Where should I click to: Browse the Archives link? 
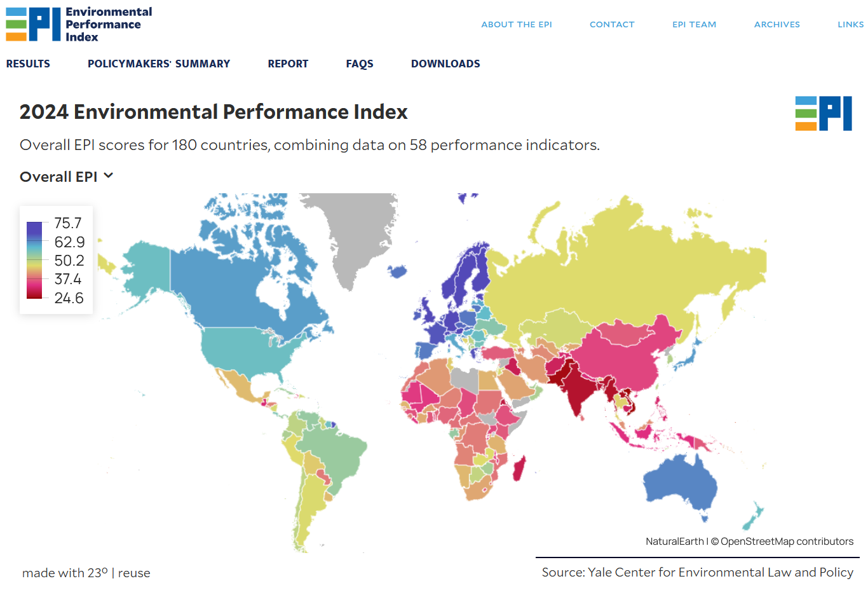776,24
